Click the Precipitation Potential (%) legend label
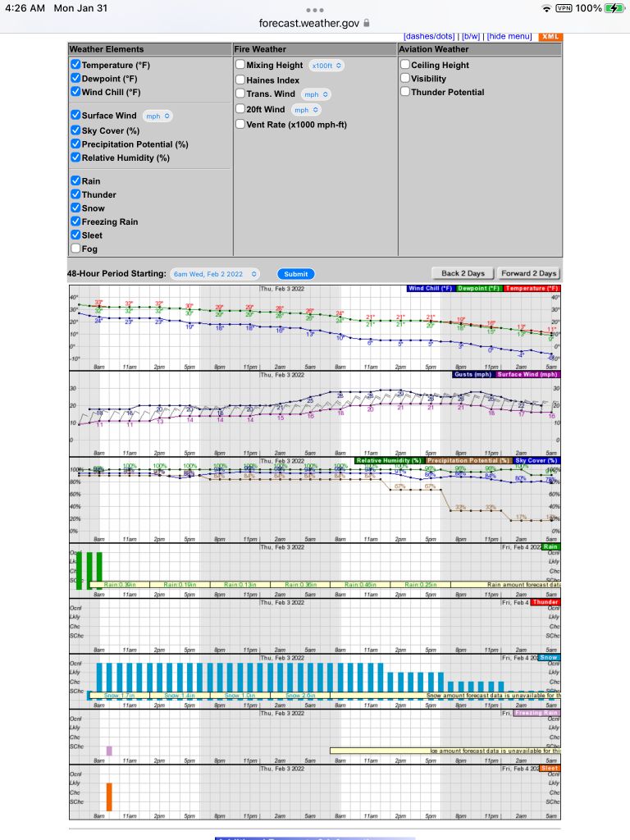Screen dimensions: 630x840 point(468,461)
